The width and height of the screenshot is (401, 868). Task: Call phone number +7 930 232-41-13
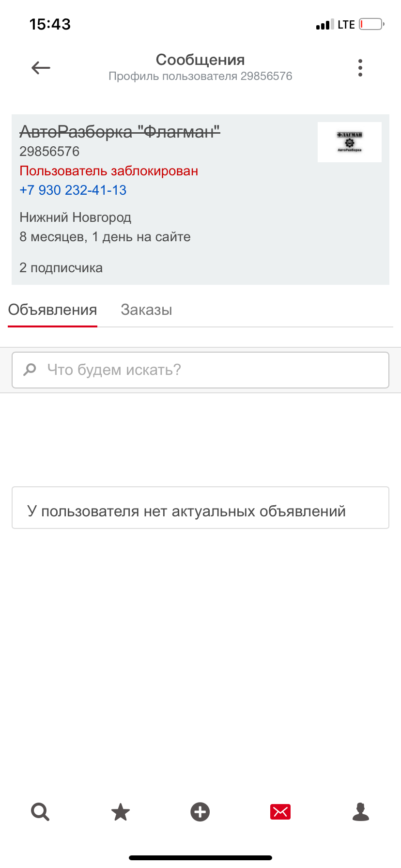pos(73,190)
